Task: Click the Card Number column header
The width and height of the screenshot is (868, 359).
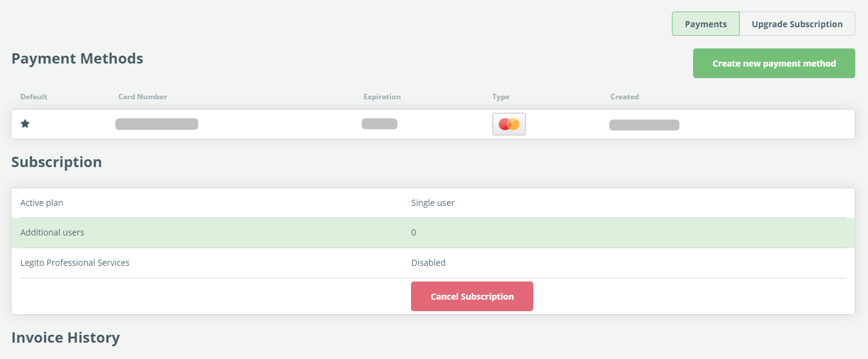Action: click(143, 97)
